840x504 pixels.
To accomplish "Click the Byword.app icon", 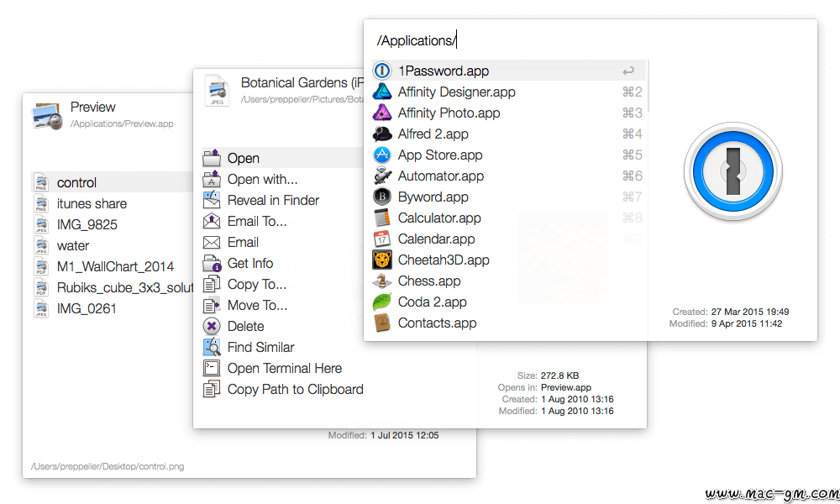I will [382, 197].
